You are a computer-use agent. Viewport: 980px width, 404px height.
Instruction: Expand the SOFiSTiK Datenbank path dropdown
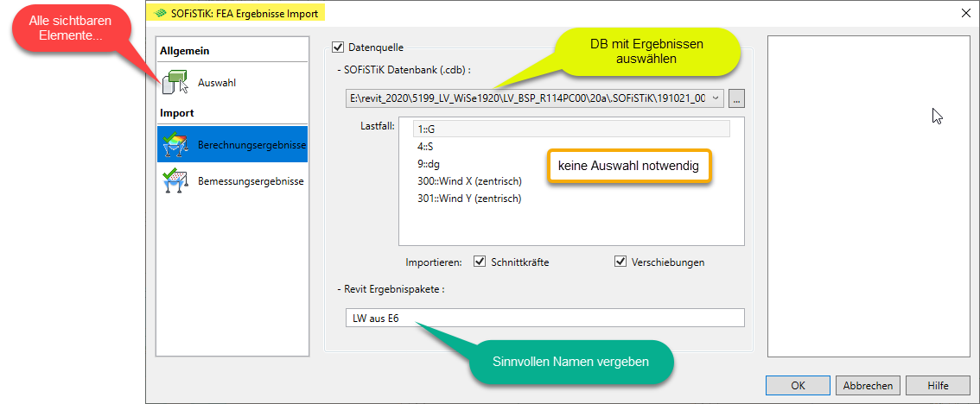(x=716, y=98)
